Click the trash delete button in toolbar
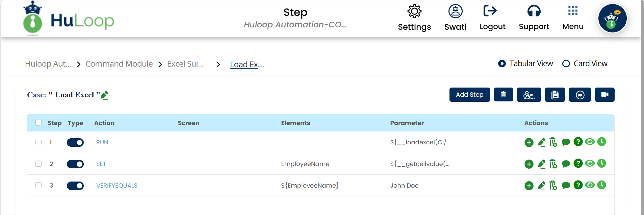 [x=503, y=95]
